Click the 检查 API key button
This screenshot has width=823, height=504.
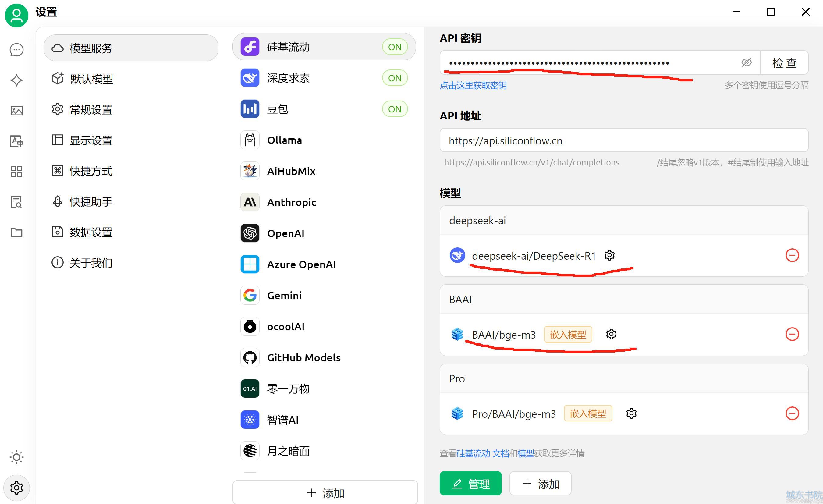(784, 62)
